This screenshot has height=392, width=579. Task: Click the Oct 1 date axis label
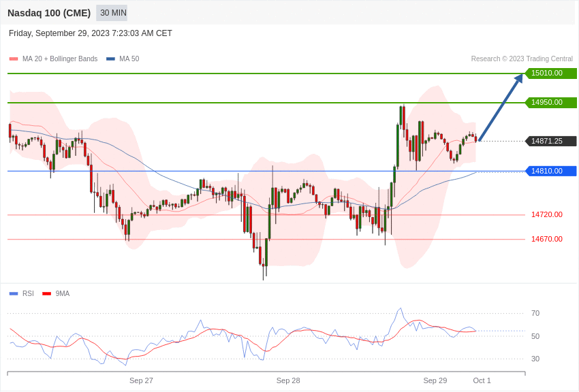(482, 380)
